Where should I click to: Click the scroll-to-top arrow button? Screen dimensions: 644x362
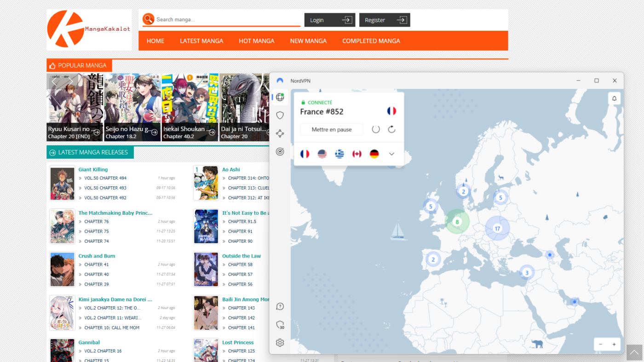pos(634,352)
